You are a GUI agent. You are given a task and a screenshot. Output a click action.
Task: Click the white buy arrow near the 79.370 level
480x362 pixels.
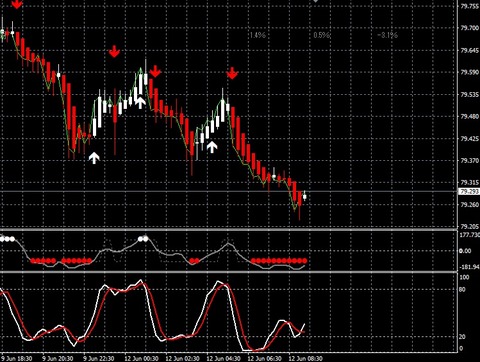coord(94,158)
